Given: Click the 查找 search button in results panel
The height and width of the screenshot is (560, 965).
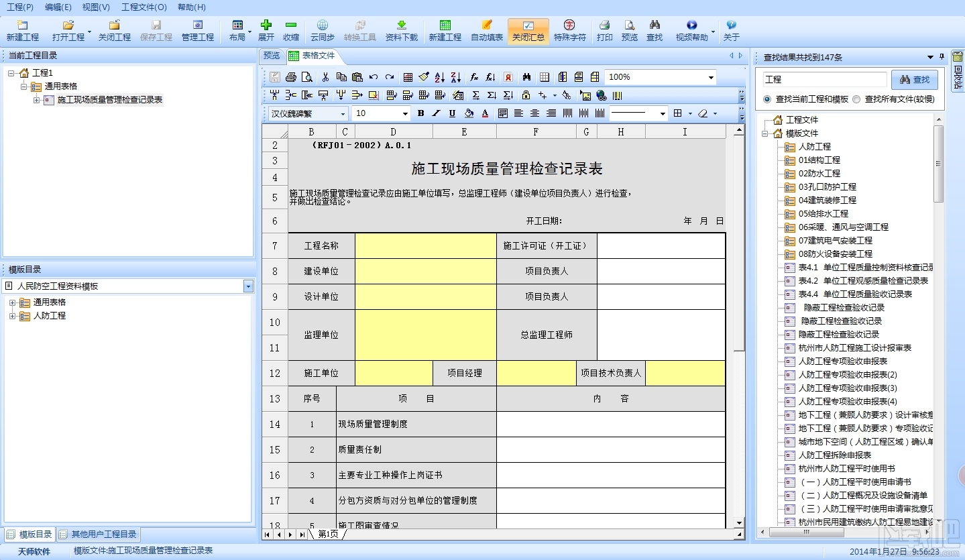Looking at the screenshot, I should point(915,80).
